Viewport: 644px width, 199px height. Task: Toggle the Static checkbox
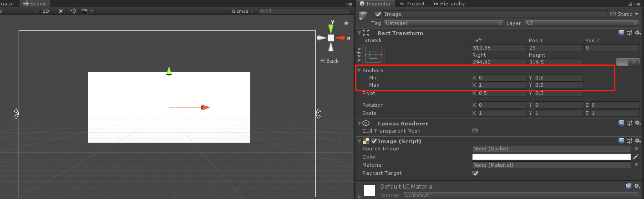tap(613, 14)
